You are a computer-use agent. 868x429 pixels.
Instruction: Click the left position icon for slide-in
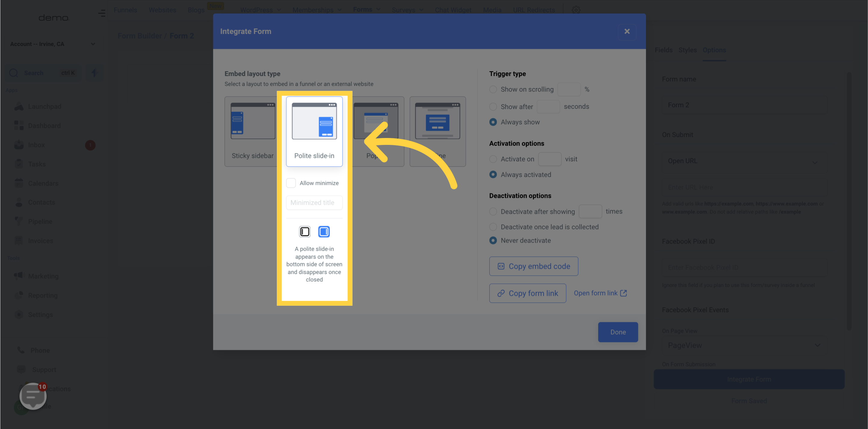[304, 231]
